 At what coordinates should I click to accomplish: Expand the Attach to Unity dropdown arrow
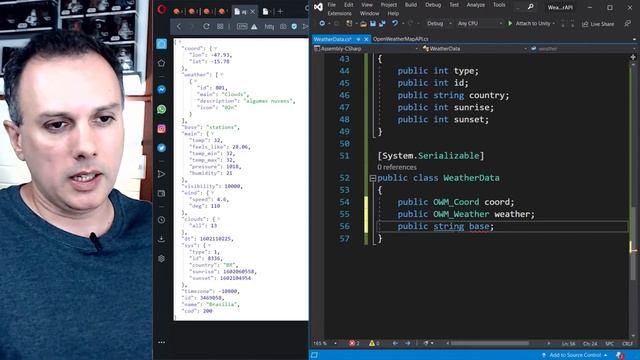[x=553, y=24]
